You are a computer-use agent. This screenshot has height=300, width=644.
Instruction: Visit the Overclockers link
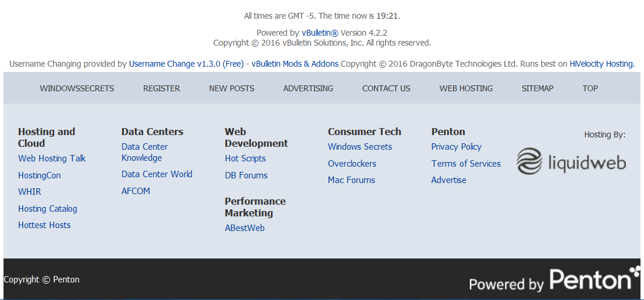(352, 164)
